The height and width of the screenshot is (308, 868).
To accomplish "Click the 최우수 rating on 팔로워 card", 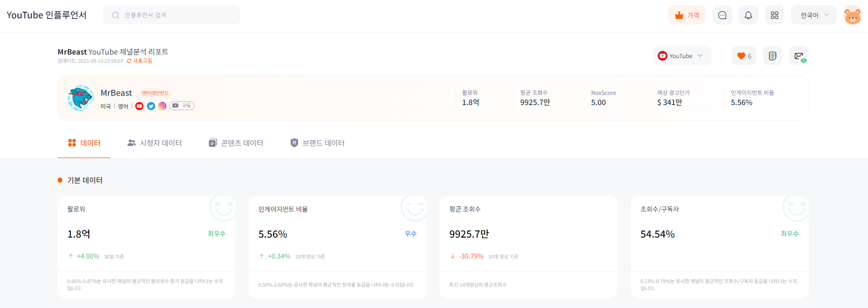I will tap(216, 234).
